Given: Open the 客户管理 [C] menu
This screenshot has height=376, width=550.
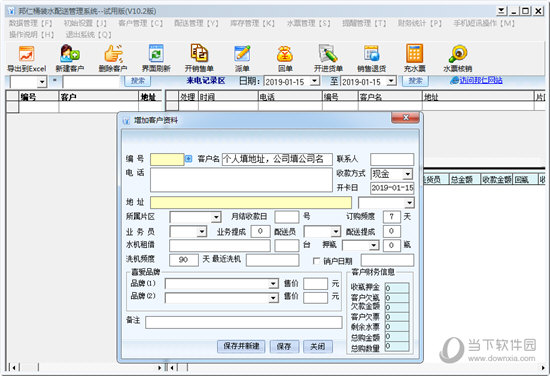Looking at the screenshot, I should coord(141,24).
